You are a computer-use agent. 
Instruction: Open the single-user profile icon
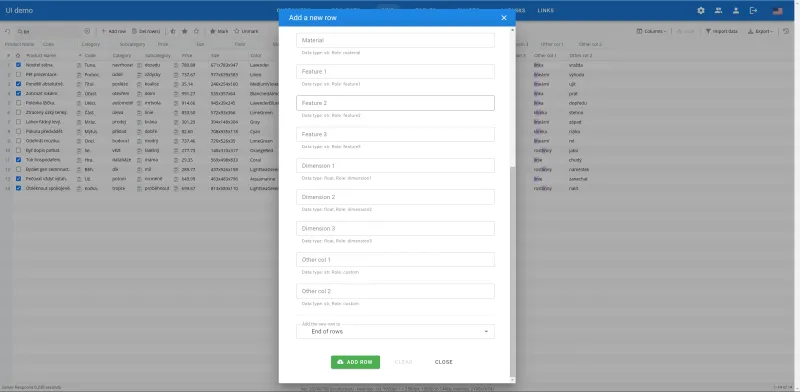pos(736,11)
